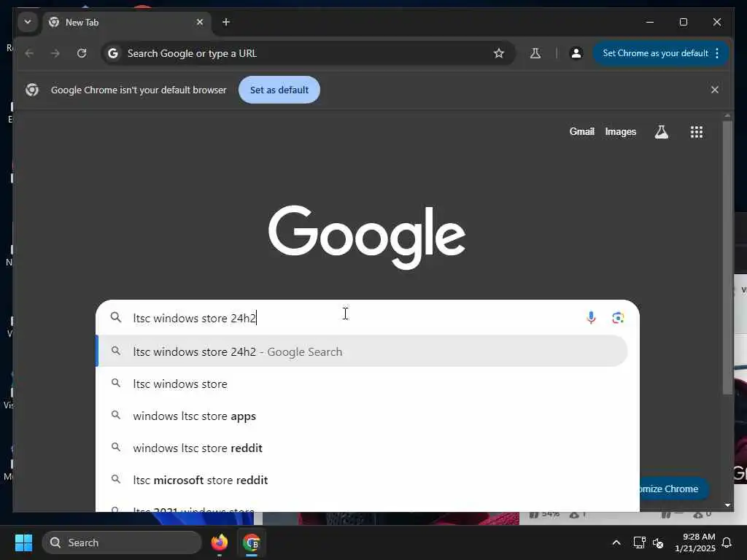This screenshot has height=560, width=747.
Task: Select suggestion ltsc microsoft store reddit
Action: click(x=362, y=480)
